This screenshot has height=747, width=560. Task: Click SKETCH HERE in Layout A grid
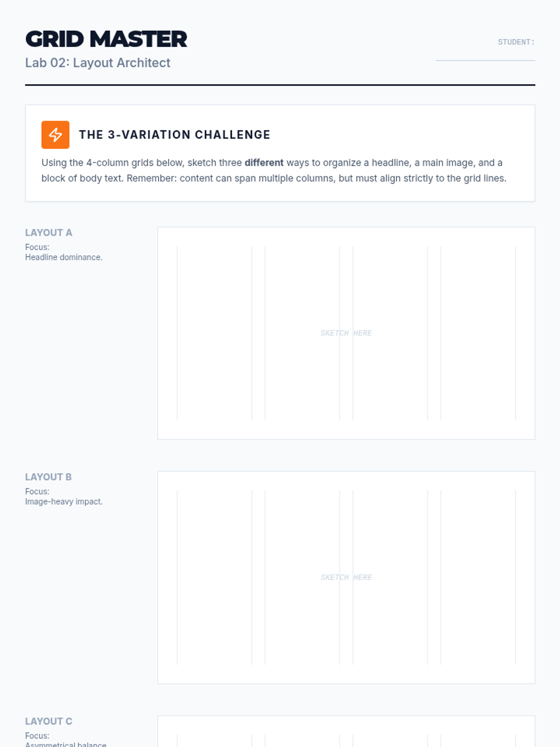[346, 333]
